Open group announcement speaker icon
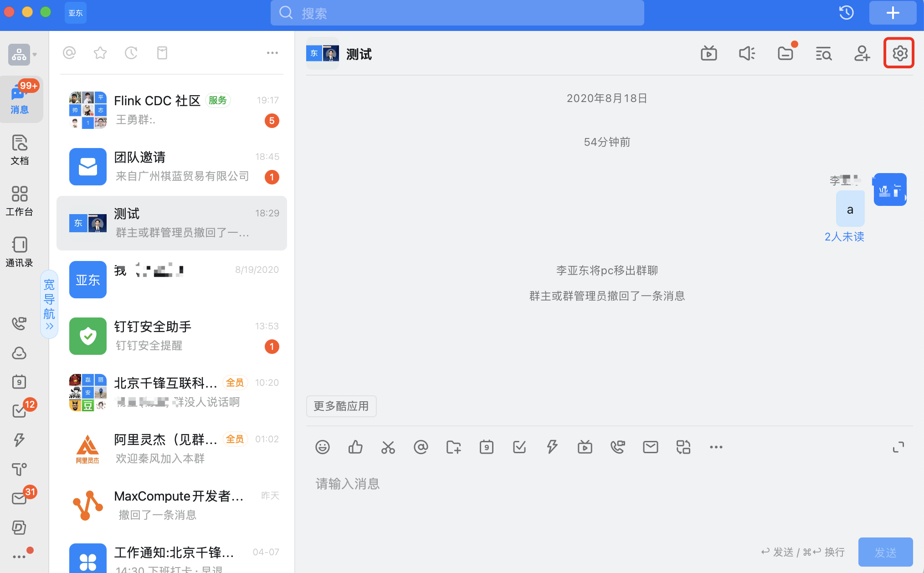The height and width of the screenshot is (573, 924). tap(747, 53)
